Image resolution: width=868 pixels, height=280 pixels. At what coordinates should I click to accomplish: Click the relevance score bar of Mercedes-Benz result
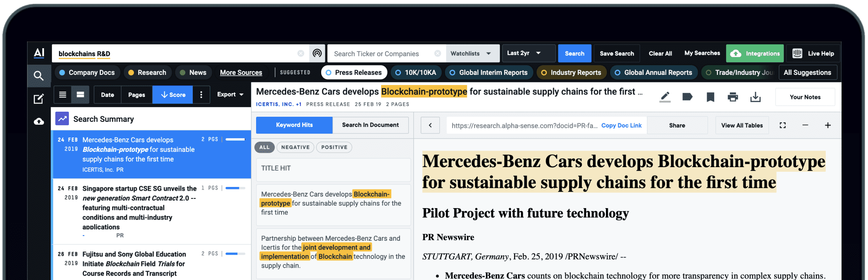coord(235,139)
